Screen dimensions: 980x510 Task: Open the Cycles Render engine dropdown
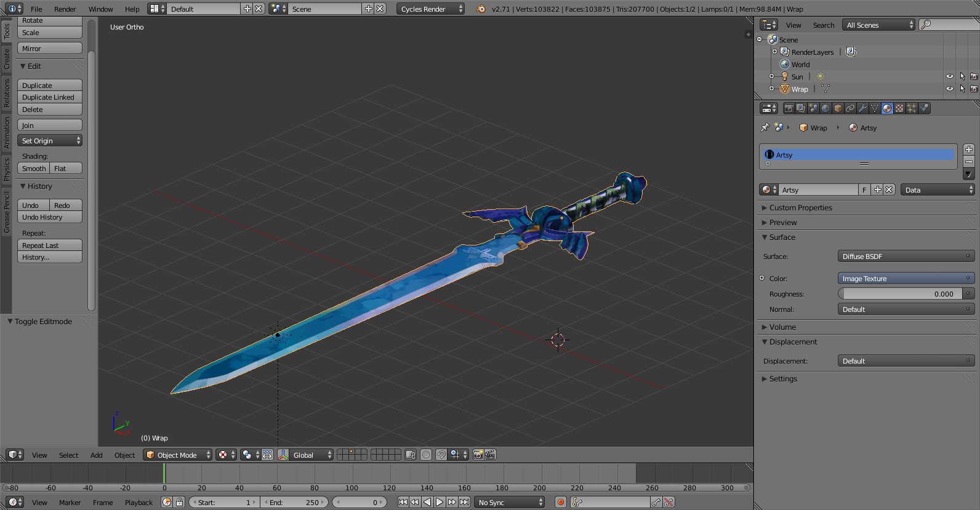click(430, 9)
